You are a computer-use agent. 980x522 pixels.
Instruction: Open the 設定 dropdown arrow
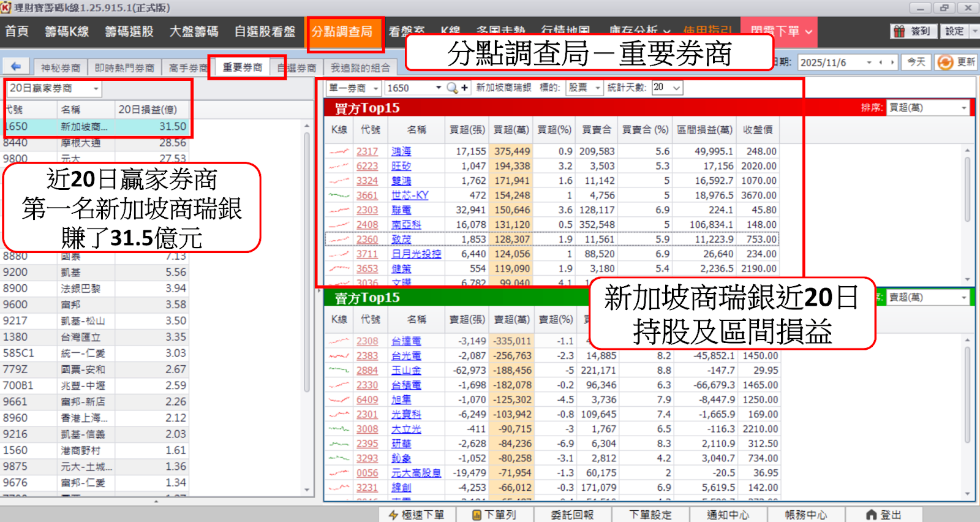click(974, 31)
